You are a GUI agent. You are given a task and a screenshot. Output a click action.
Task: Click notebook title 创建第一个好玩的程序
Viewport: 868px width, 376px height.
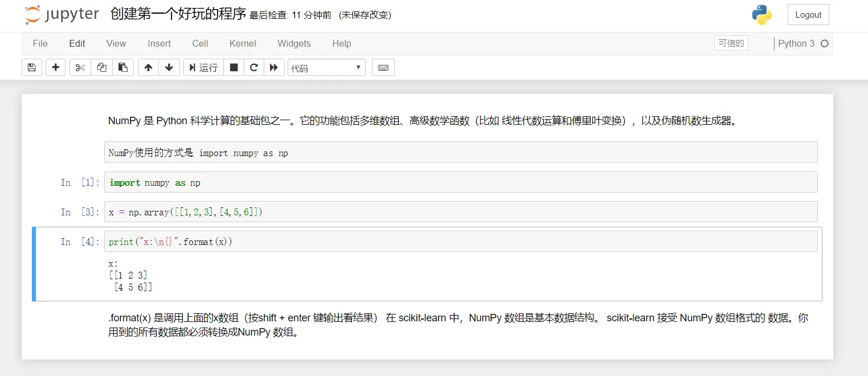[x=178, y=15]
